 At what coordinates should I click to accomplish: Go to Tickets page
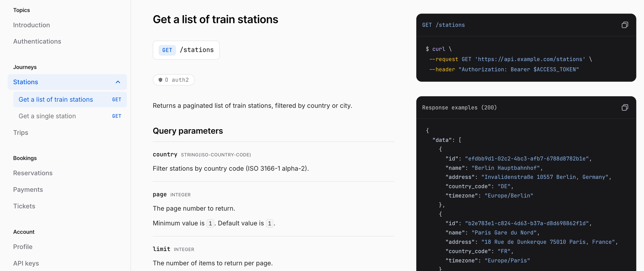click(x=24, y=206)
